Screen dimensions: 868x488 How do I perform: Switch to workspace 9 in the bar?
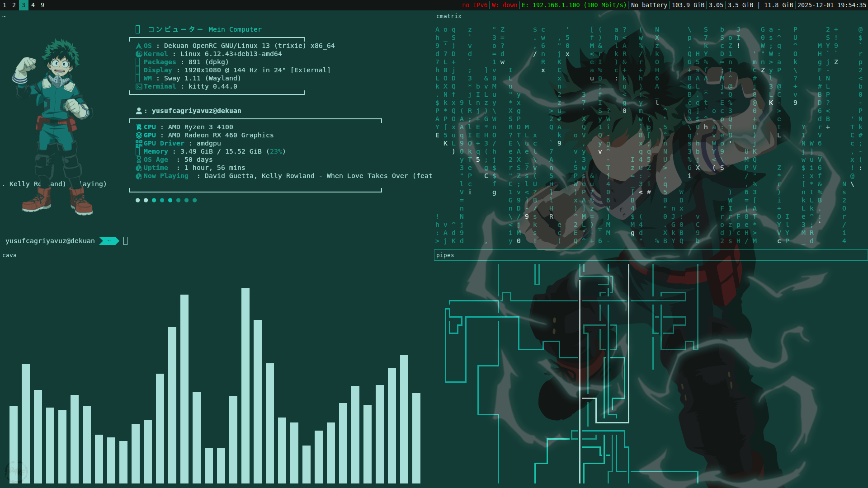pyautogui.click(x=42, y=5)
